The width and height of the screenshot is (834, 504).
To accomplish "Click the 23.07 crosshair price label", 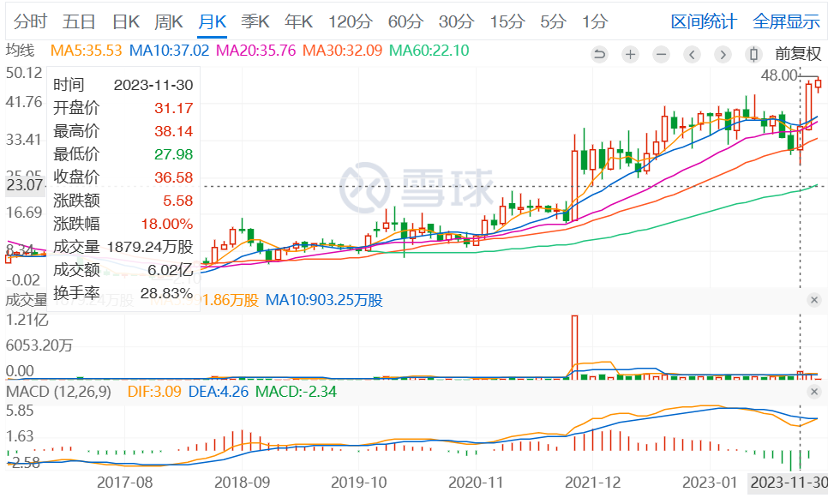I will [25, 185].
